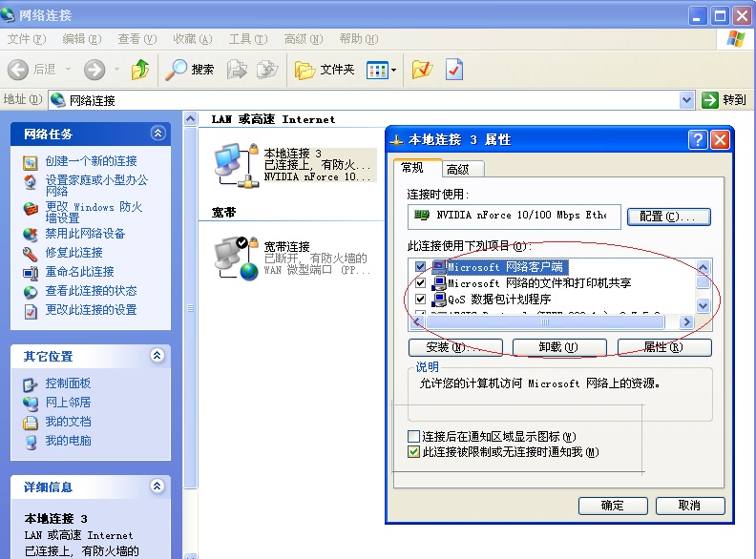756x559 pixels.
Task: Click 创建一个新的连接 link
Action: tap(91, 161)
